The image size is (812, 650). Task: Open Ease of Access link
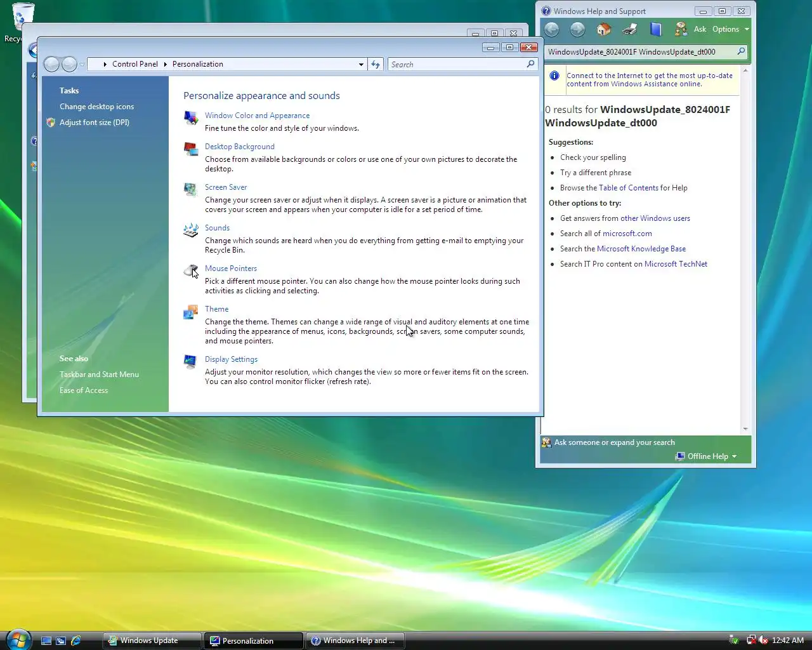84,390
